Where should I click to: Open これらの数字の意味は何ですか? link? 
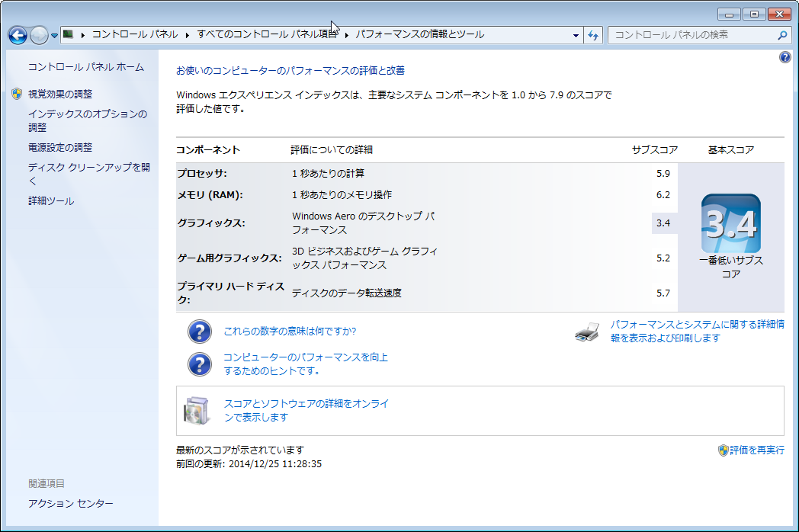point(290,332)
